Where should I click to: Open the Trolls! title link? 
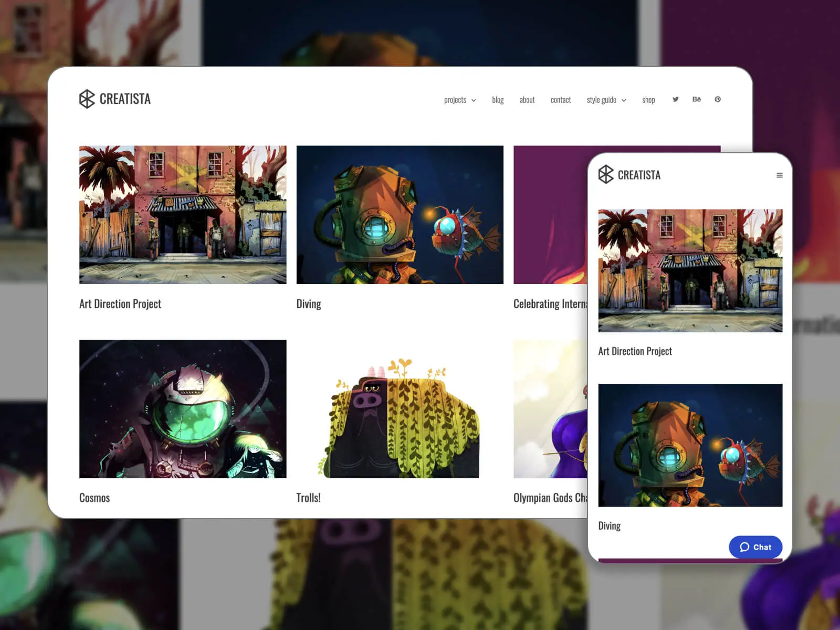[308, 498]
